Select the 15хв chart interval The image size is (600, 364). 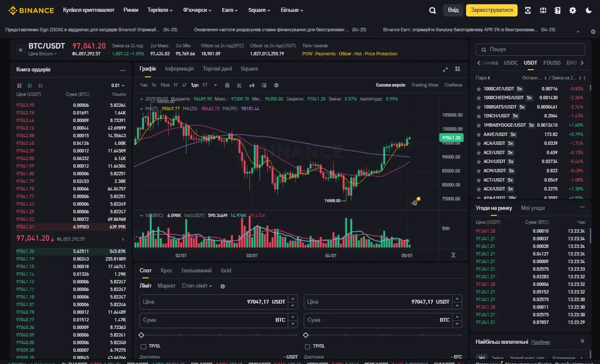click(165, 85)
